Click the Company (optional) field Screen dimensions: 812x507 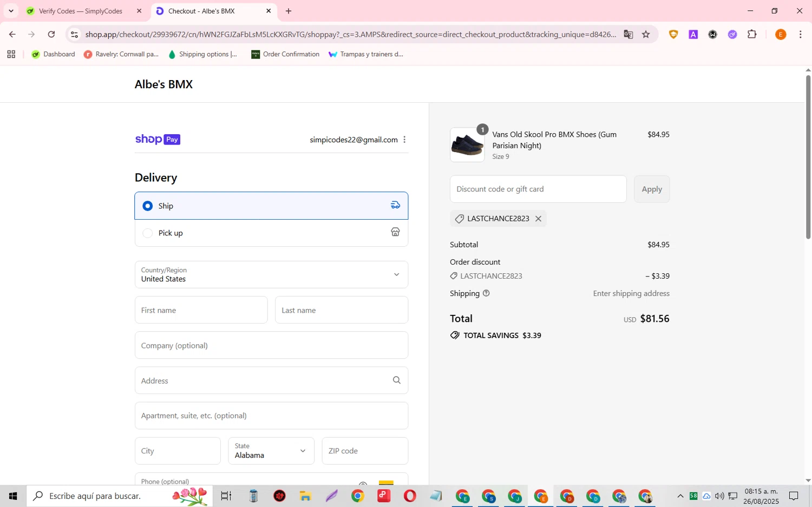coord(271,345)
